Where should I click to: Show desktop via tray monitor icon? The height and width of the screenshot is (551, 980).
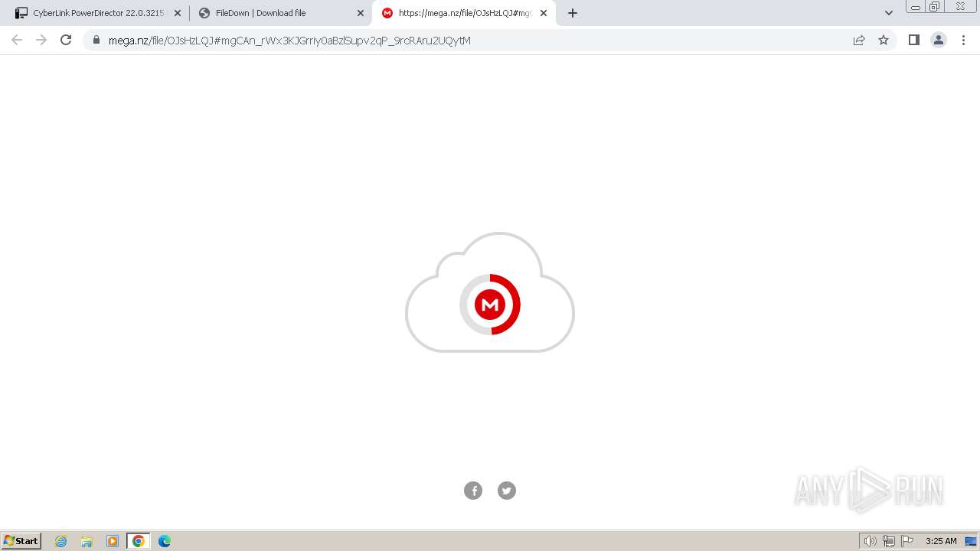click(971, 541)
